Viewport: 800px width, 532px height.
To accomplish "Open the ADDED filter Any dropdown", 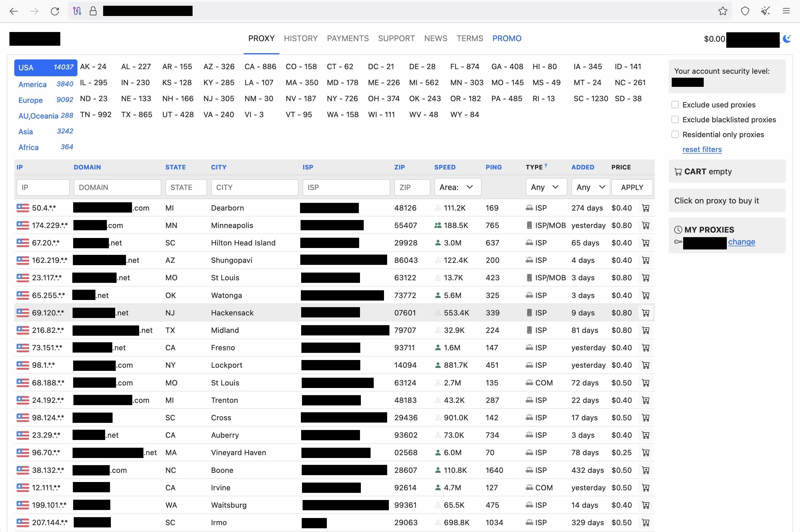I will (x=590, y=187).
